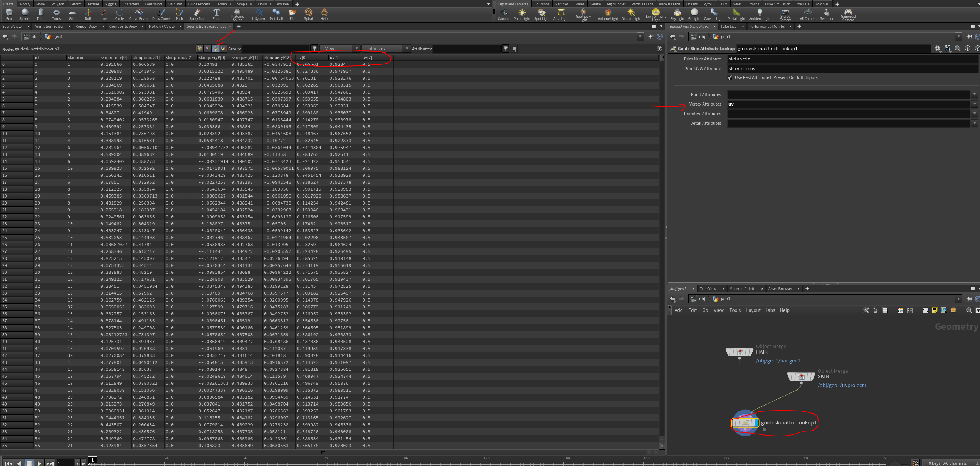
Task: Switch to the Material Palette tab
Action: pyautogui.click(x=743, y=289)
